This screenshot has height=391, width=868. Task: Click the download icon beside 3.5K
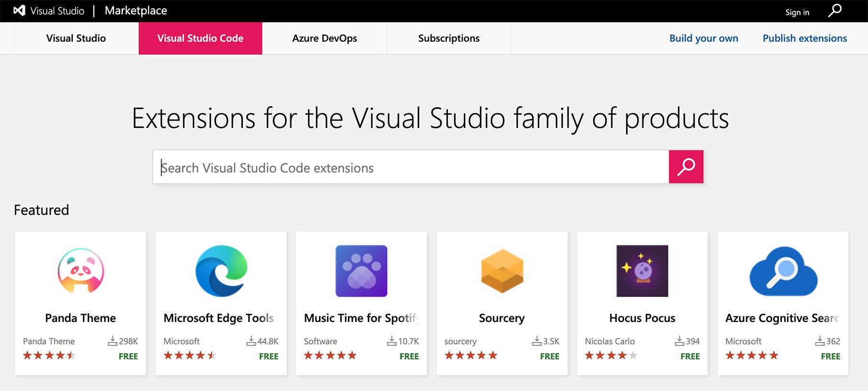(x=537, y=341)
